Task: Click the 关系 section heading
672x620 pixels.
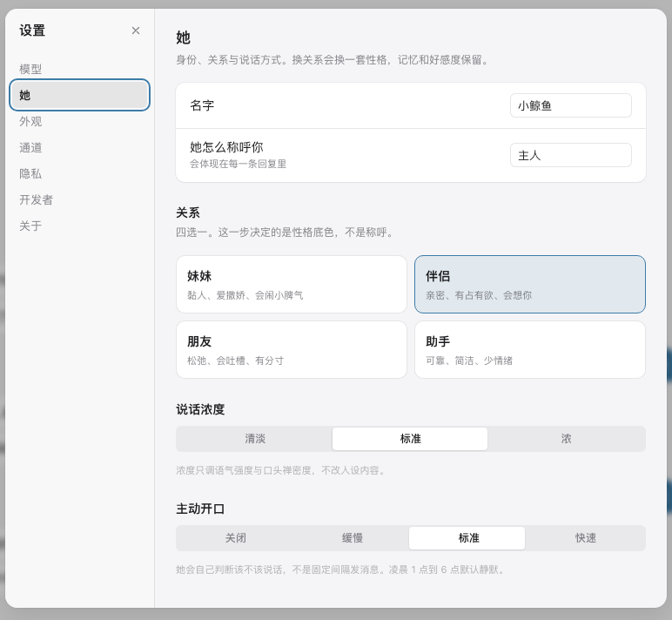Action: (188, 212)
